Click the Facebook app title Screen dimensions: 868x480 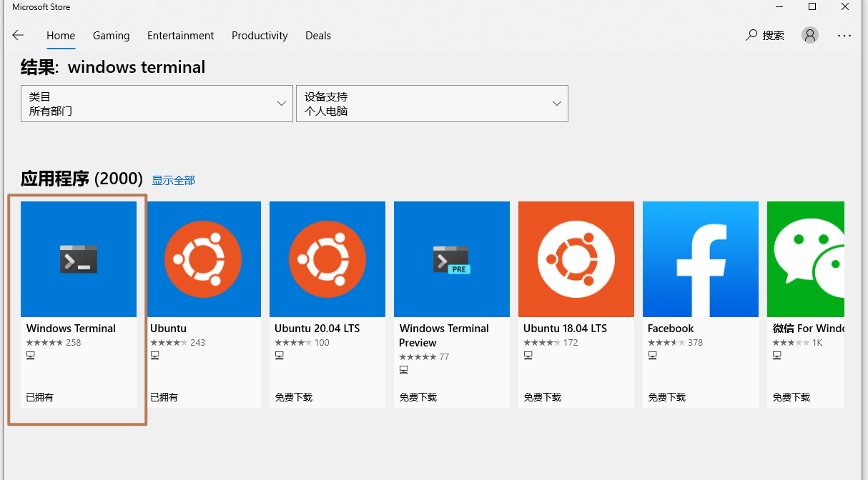pos(671,329)
